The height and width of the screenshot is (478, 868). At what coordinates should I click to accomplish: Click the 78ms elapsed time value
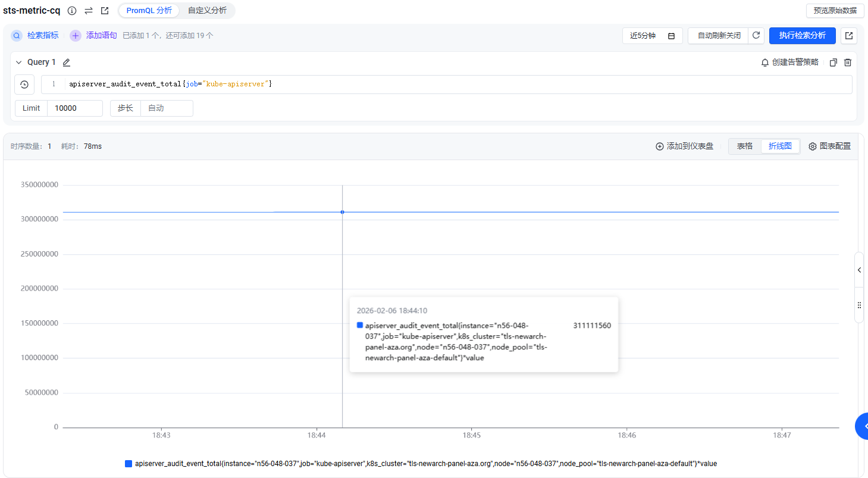[93, 146]
